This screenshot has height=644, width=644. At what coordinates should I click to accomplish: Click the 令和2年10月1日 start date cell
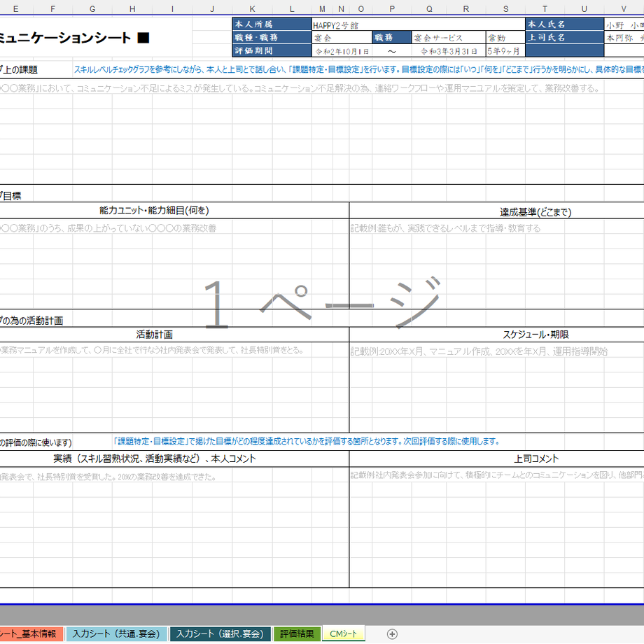coord(342,51)
